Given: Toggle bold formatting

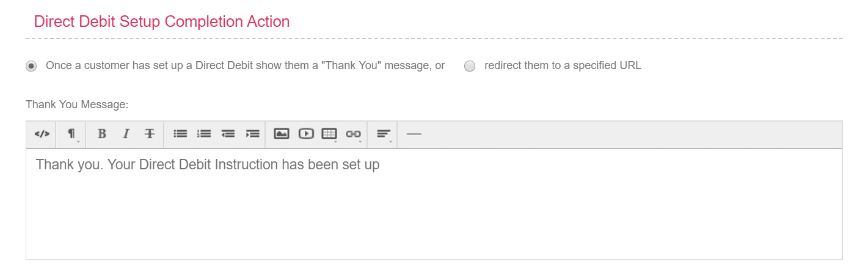Looking at the screenshot, I should point(102,134).
